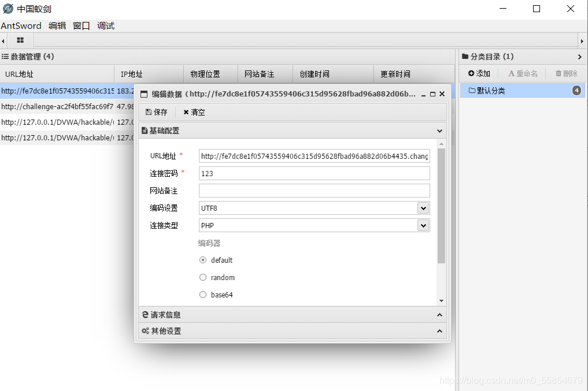
Task: Click the dialog scrollbar down arrow
Action: (441, 301)
